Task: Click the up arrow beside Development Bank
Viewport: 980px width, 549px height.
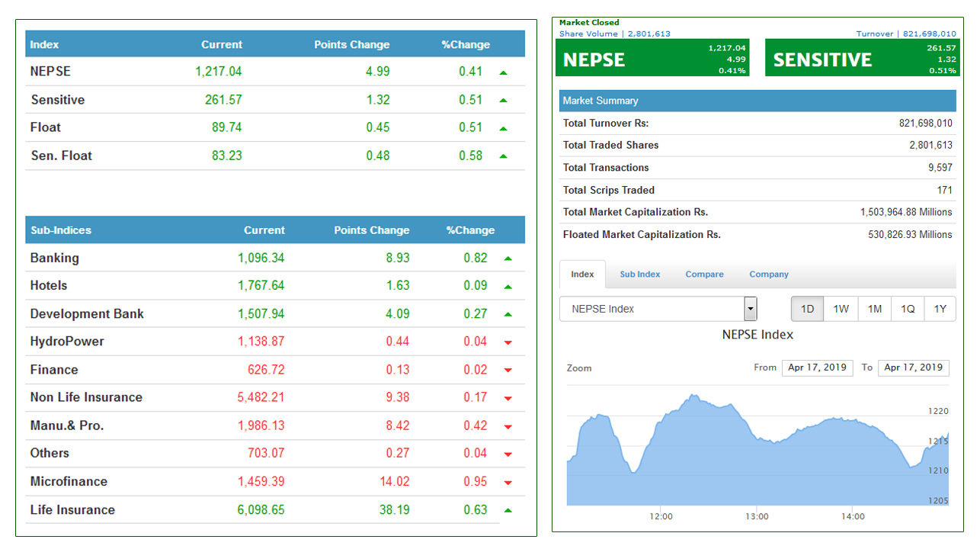Action: pos(508,314)
